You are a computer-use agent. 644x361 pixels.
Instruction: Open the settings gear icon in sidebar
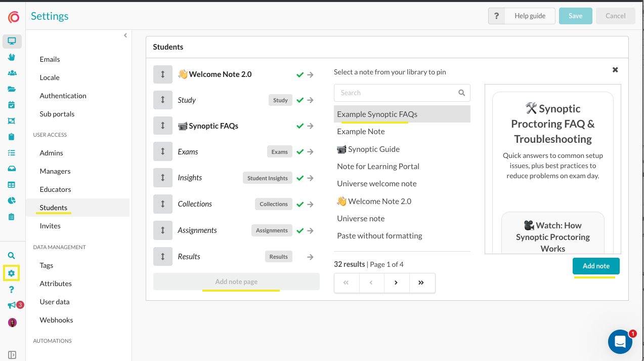point(12,273)
